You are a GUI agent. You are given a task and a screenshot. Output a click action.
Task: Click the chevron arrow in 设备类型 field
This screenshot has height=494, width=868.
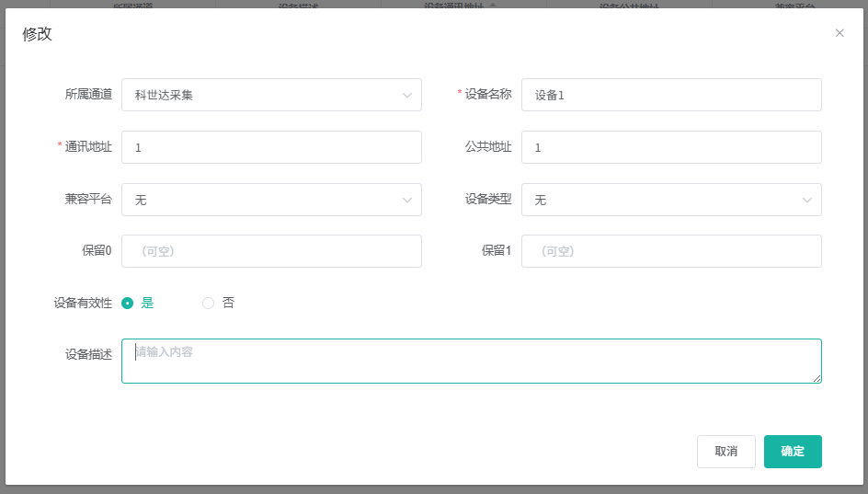click(807, 200)
